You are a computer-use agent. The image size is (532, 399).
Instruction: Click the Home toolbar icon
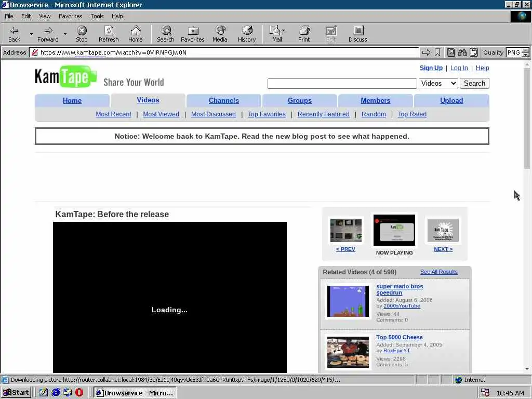pos(136,34)
